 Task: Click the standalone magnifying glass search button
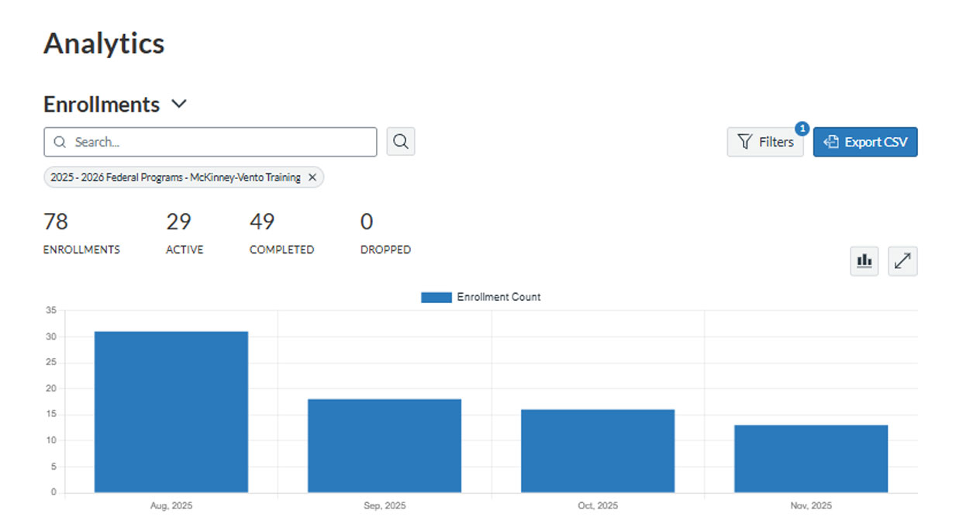click(x=400, y=142)
